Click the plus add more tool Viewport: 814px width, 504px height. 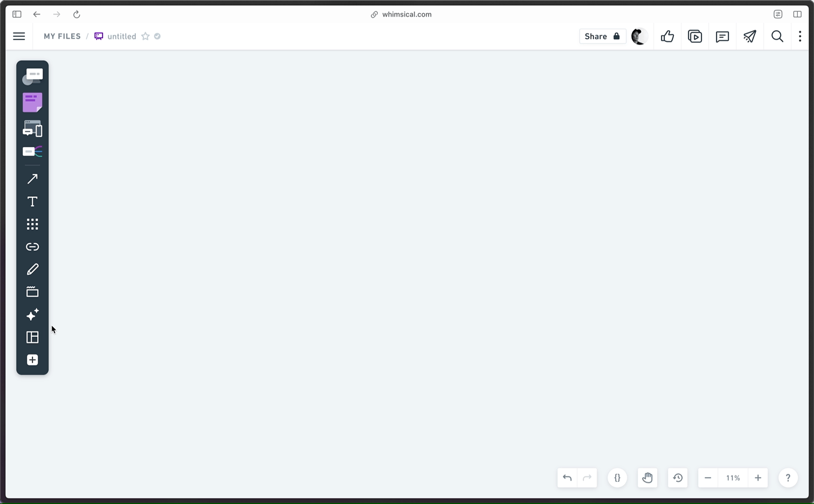pos(32,360)
